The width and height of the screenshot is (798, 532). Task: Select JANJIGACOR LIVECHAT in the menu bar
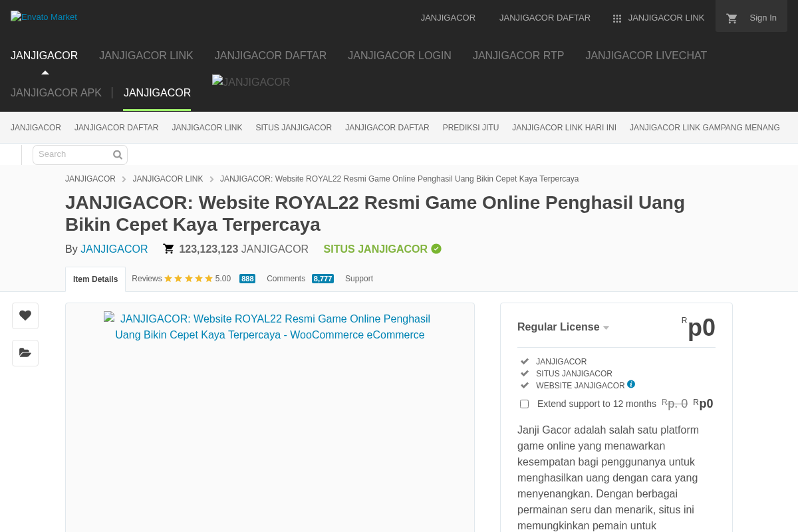click(x=646, y=56)
